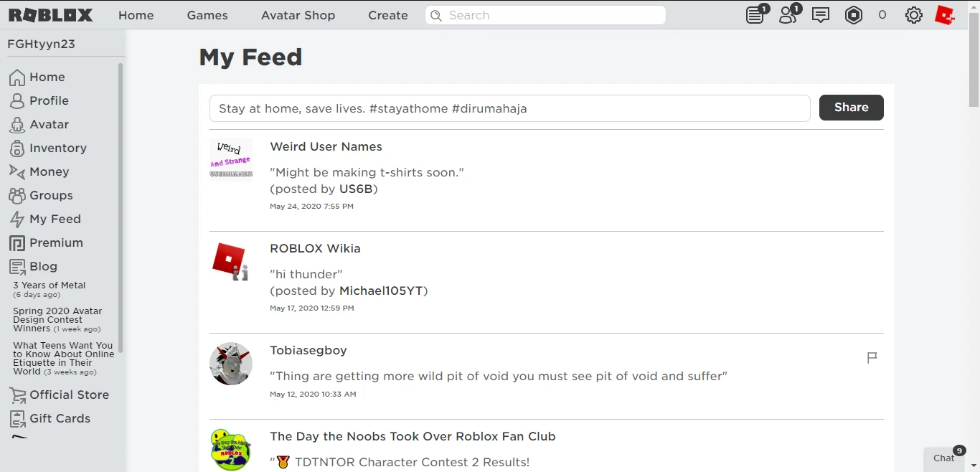Switch to the Avatar Shop tab
This screenshot has width=980, height=472.
pyautogui.click(x=298, y=14)
